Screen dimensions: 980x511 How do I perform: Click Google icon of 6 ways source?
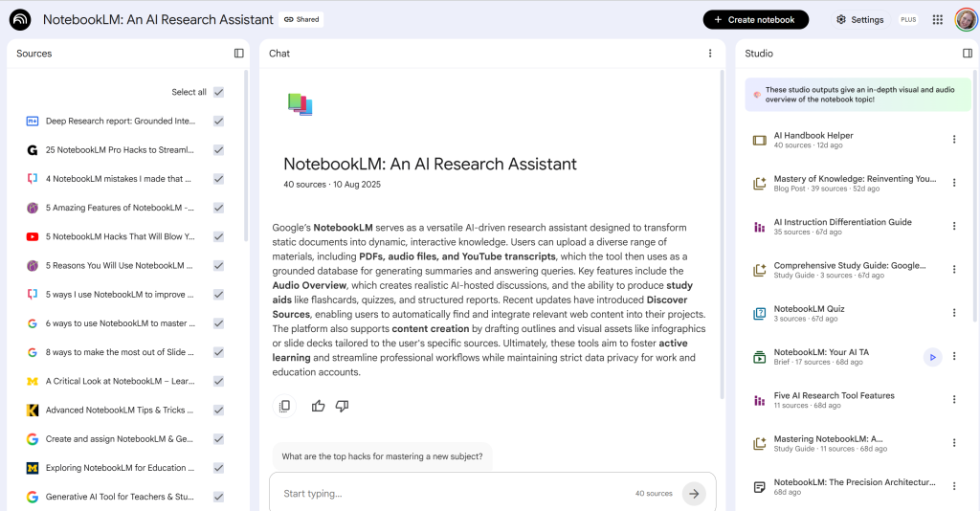tap(33, 323)
